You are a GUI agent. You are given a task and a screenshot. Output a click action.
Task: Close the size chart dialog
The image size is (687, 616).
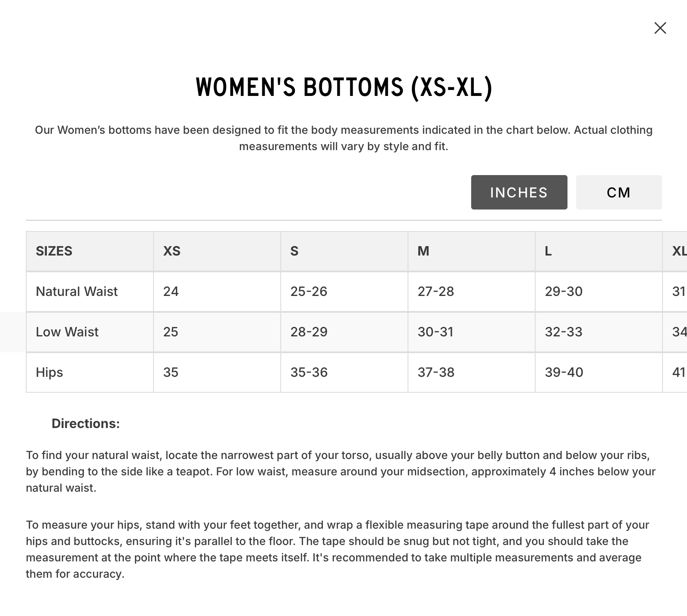(x=660, y=28)
